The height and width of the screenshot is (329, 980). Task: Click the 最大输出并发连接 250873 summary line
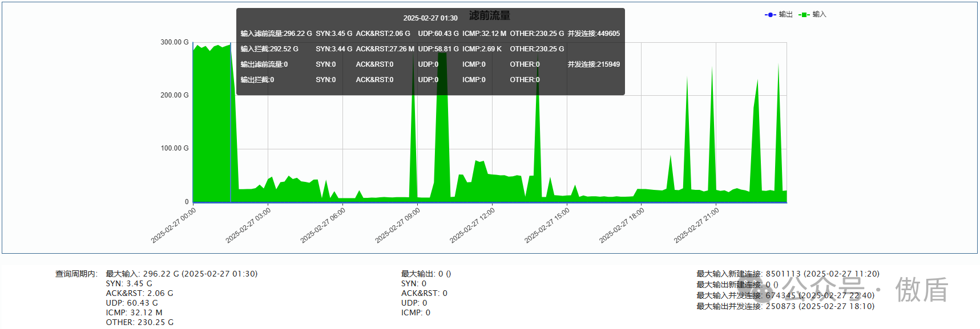tap(785, 306)
